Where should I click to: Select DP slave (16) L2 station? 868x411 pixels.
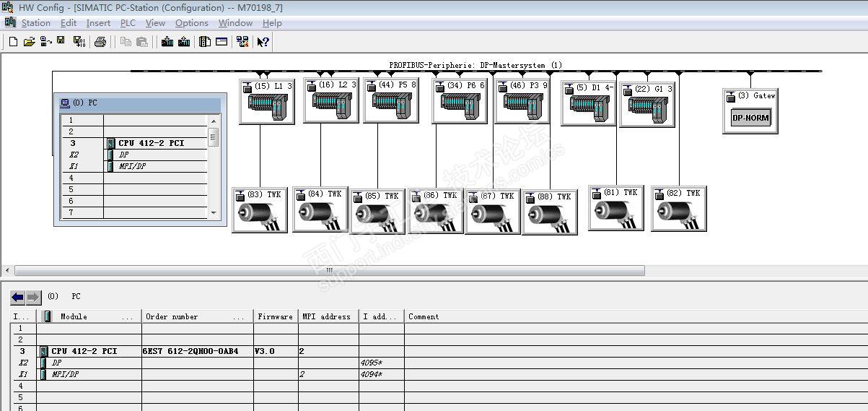(330, 100)
